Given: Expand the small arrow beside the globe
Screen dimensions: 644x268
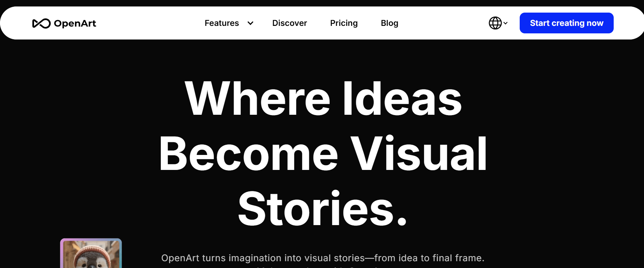Looking at the screenshot, I should pyautogui.click(x=506, y=23).
